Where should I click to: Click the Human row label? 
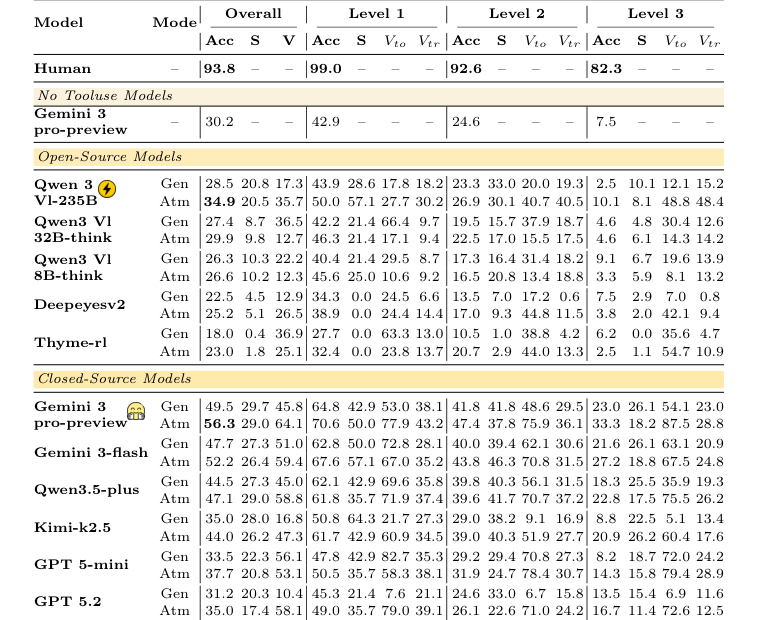click(x=63, y=68)
